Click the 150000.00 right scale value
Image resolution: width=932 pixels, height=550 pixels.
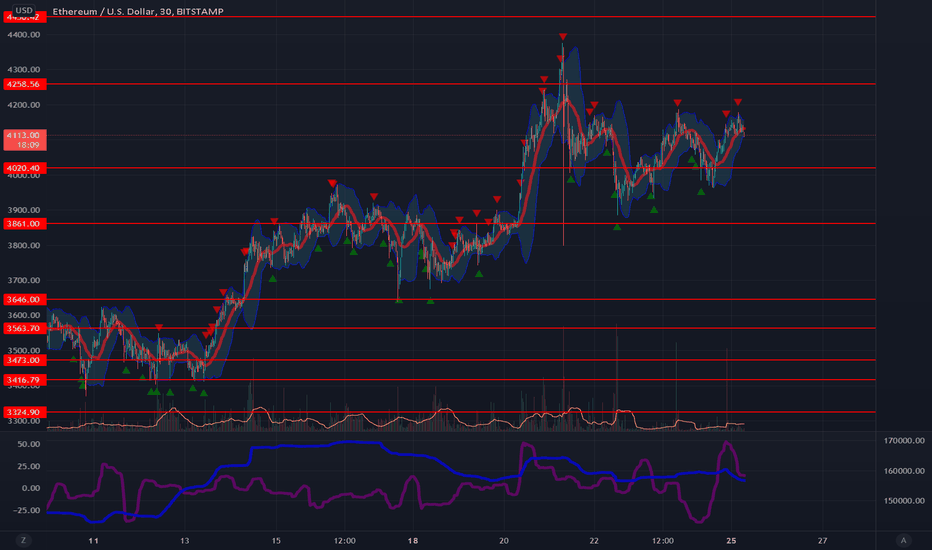(x=904, y=501)
